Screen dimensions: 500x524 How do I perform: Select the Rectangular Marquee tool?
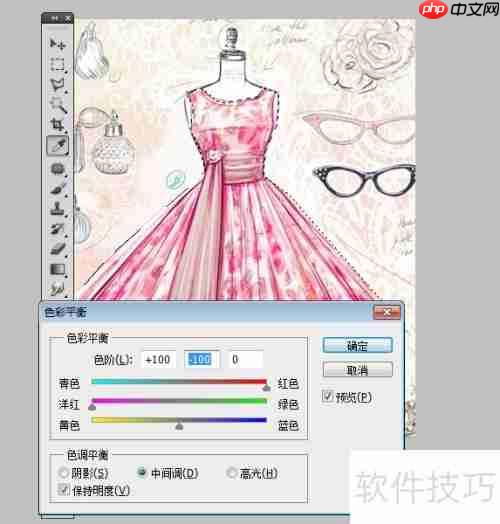pos(58,64)
